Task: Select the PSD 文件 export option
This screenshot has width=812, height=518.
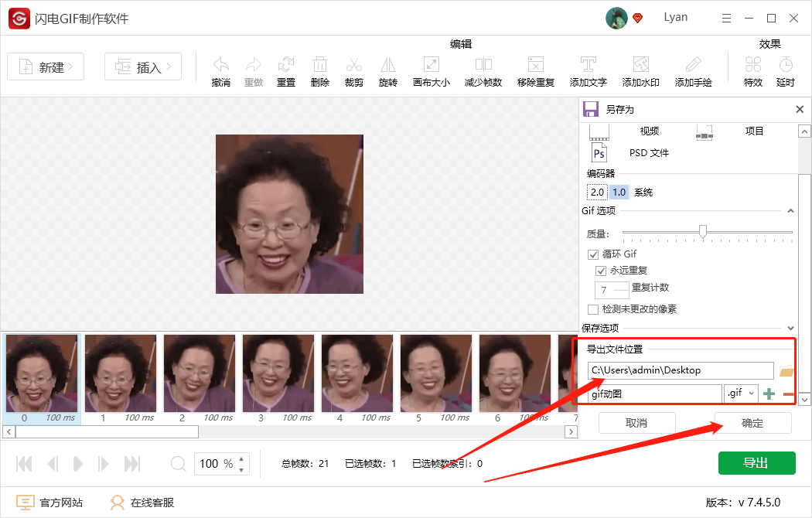Action: (x=649, y=152)
